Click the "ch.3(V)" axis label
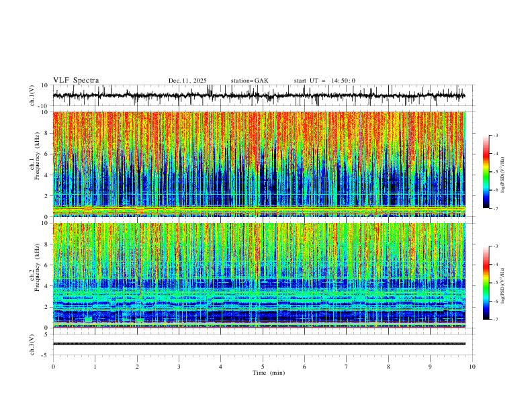The width and height of the screenshot is (532, 411). tap(32, 345)
